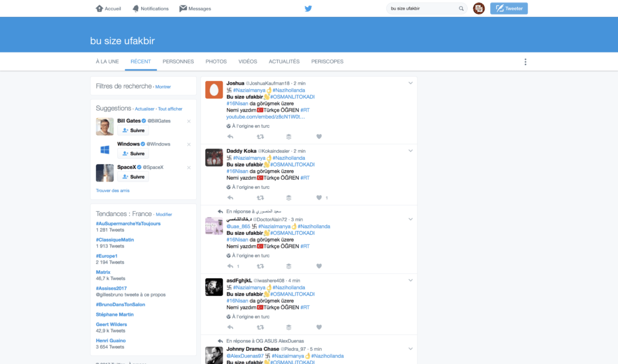Click Joshua's orange egg avatar

click(x=214, y=89)
